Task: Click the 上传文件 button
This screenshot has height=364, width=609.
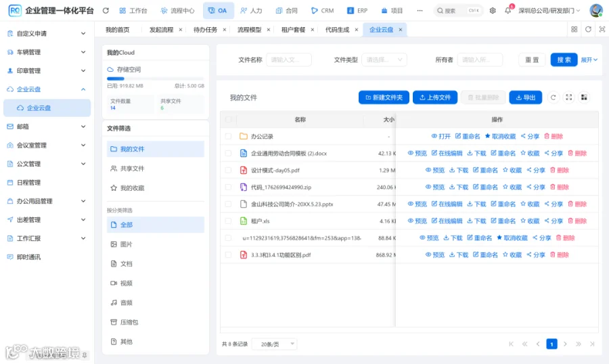Action: click(434, 97)
